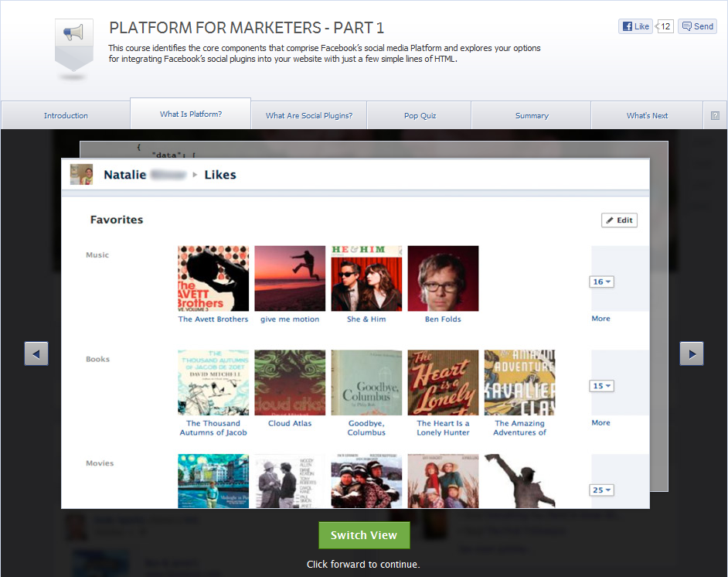Open Ben Folds photo thumbnail

tap(443, 278)
